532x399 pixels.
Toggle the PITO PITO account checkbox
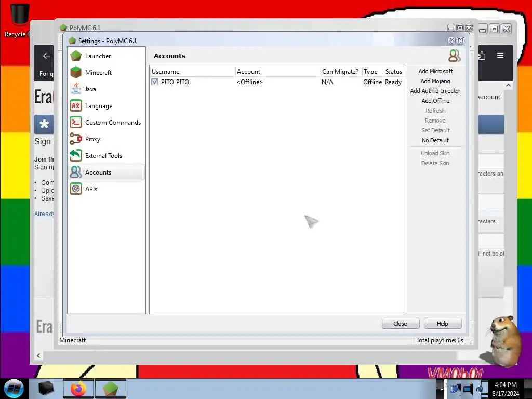tap(155, 82)
